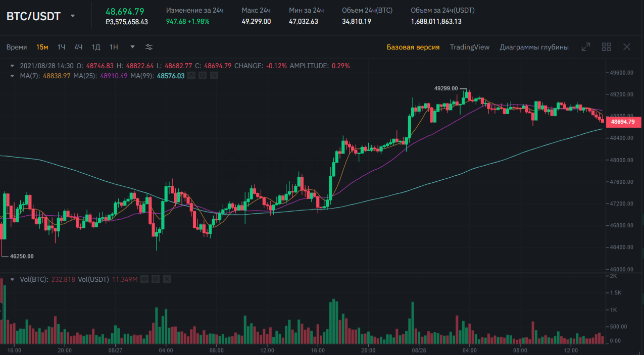The height and width of the screenshot is (355, 644).
Task: Switch to Диаграммы глубины tab
Action: point(534,47)
